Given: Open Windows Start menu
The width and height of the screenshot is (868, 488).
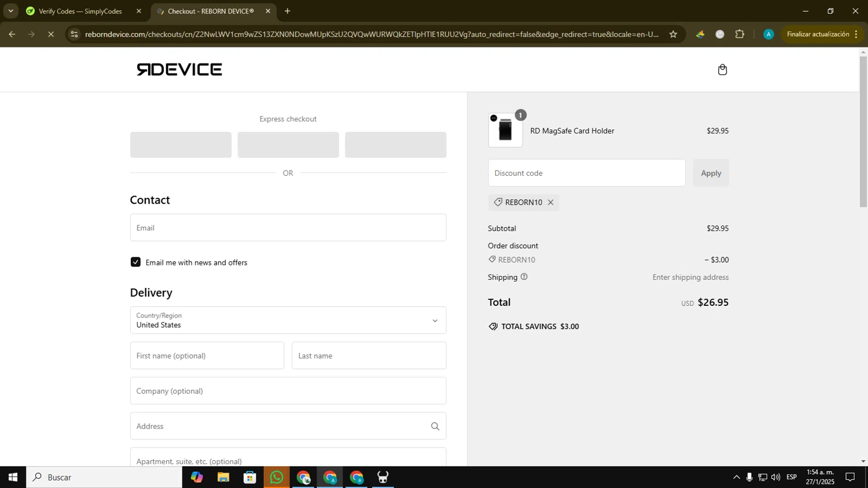Looking at the screenshot, I should click(x=13, y=477).
